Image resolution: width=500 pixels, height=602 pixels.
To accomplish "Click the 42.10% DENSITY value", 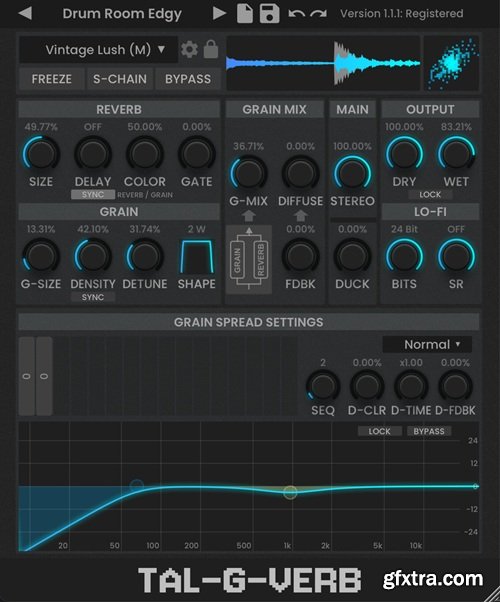I will click(x=93, y=229).
